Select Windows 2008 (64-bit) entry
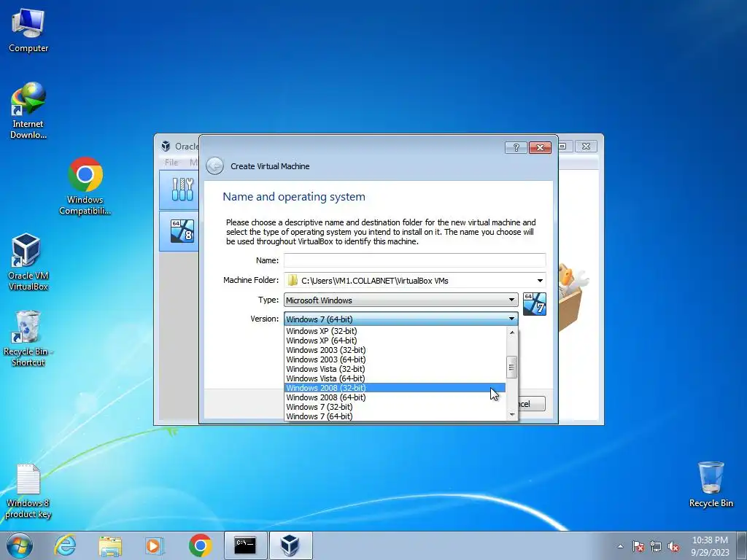 pos(395,397)
